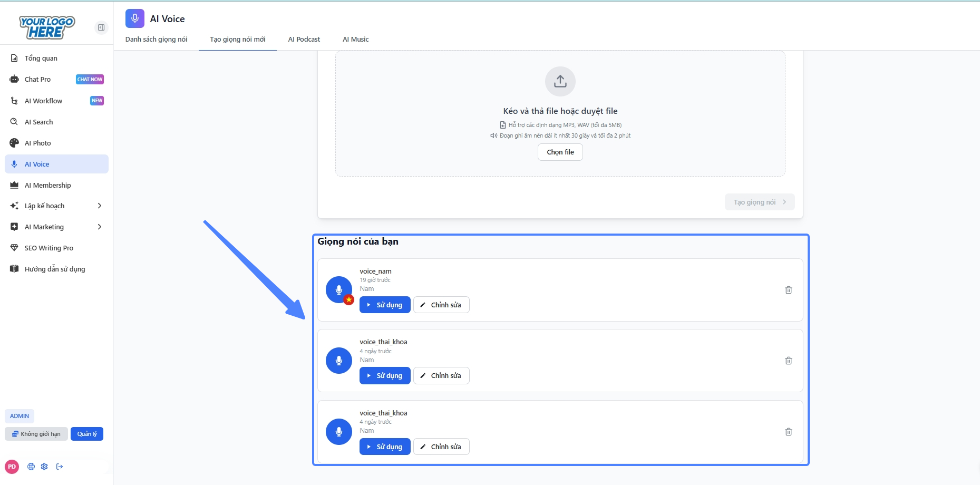Open settings with the gear icon
The height and width of the screenshot is (485, 980).
click(x=44, y=467)
